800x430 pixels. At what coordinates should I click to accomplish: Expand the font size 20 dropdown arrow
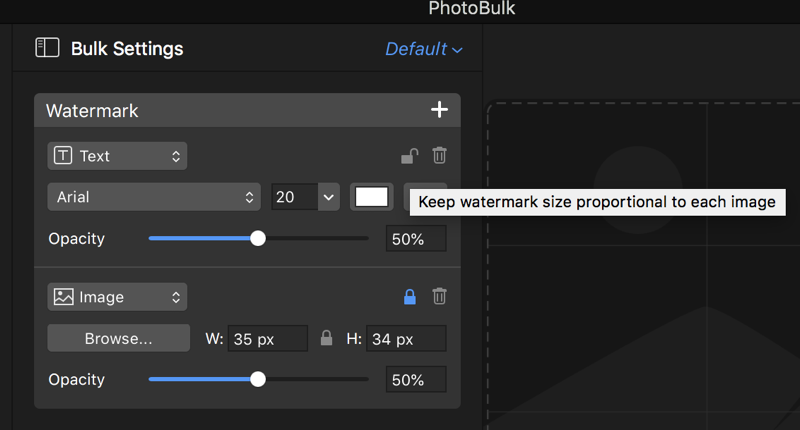[x=329, y=197]
